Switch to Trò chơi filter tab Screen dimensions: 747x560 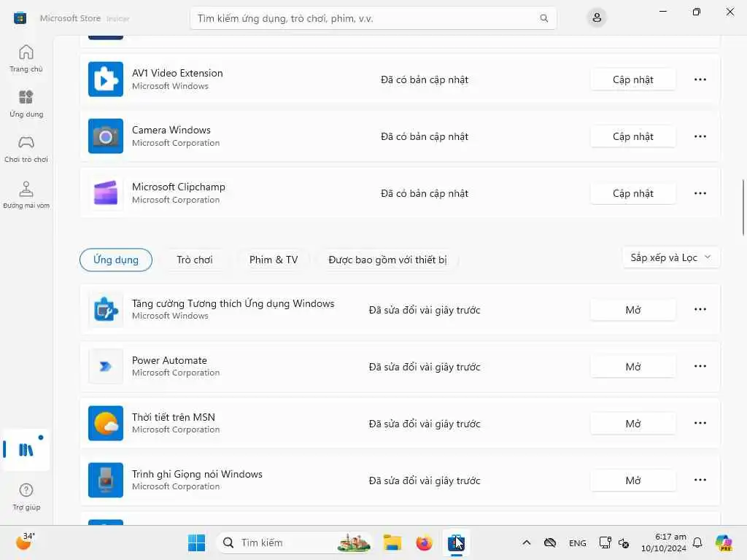194,260
